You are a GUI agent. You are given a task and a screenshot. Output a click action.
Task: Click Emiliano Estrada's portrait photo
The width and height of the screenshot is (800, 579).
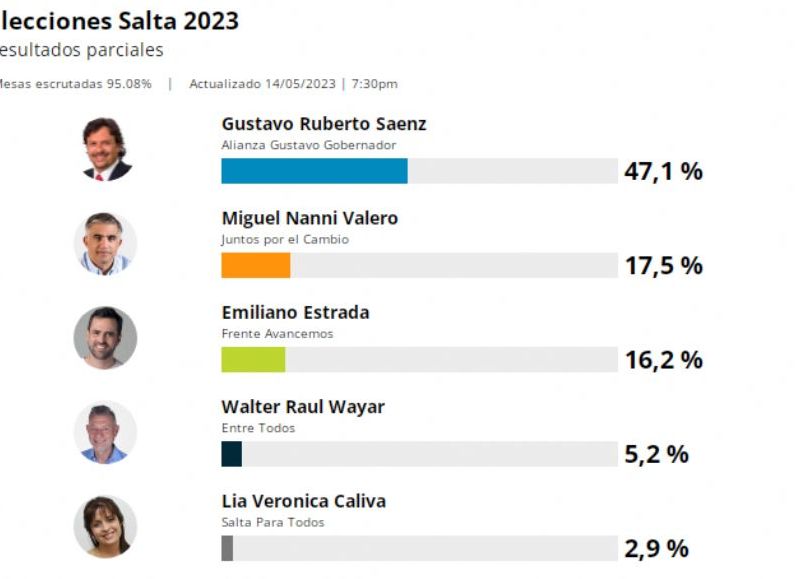click(x=106, y=338)
